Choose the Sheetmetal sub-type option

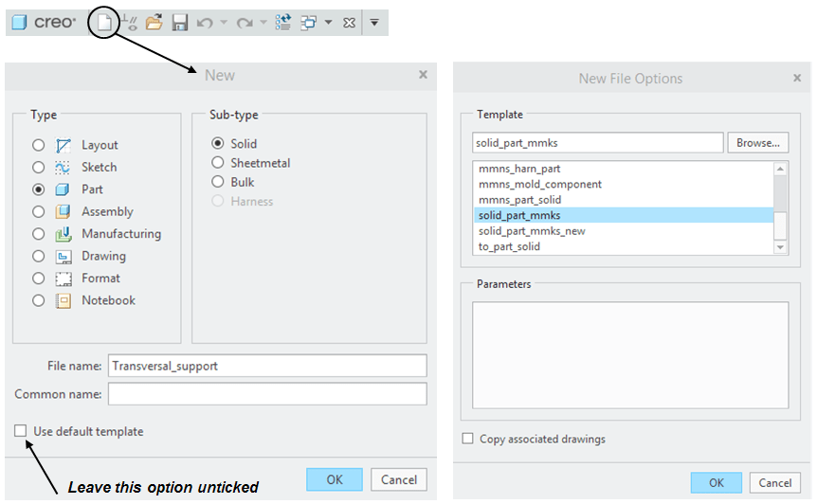point(218,163)
